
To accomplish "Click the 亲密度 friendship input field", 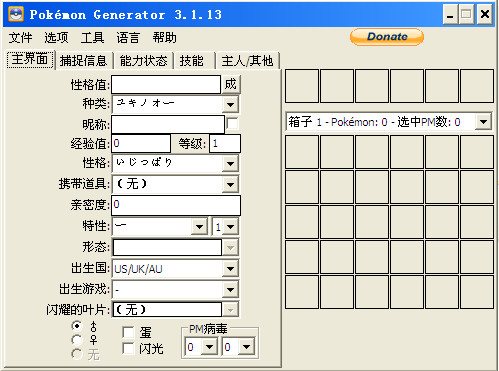I will 176,205.
